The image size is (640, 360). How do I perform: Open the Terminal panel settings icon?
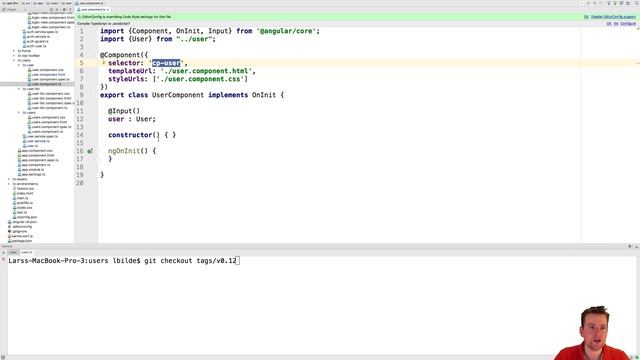[x=630, y=246]
